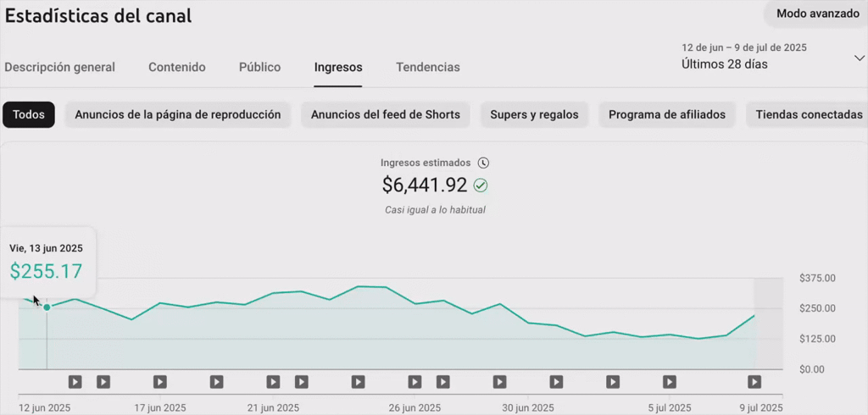
Task: Go to the Público tab
Action: point(259,68)
